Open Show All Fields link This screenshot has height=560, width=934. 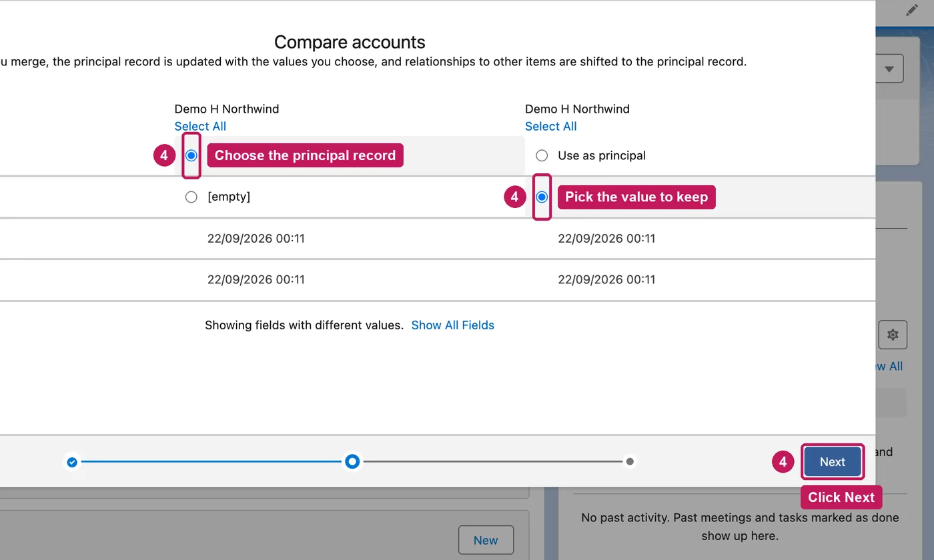pyautogui.click(x=452, y=325)
